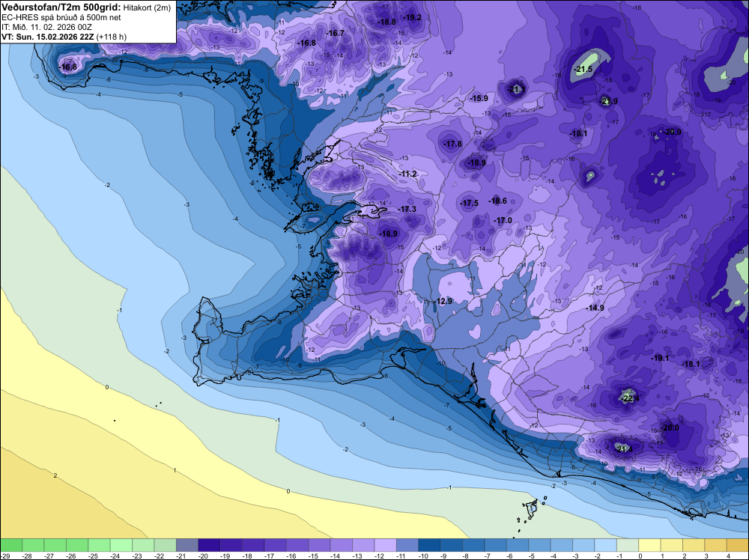Click the grey-blue legend swatch right of -21
The height and width of the screenshot is (560, 749).
(x=187, y=545)
